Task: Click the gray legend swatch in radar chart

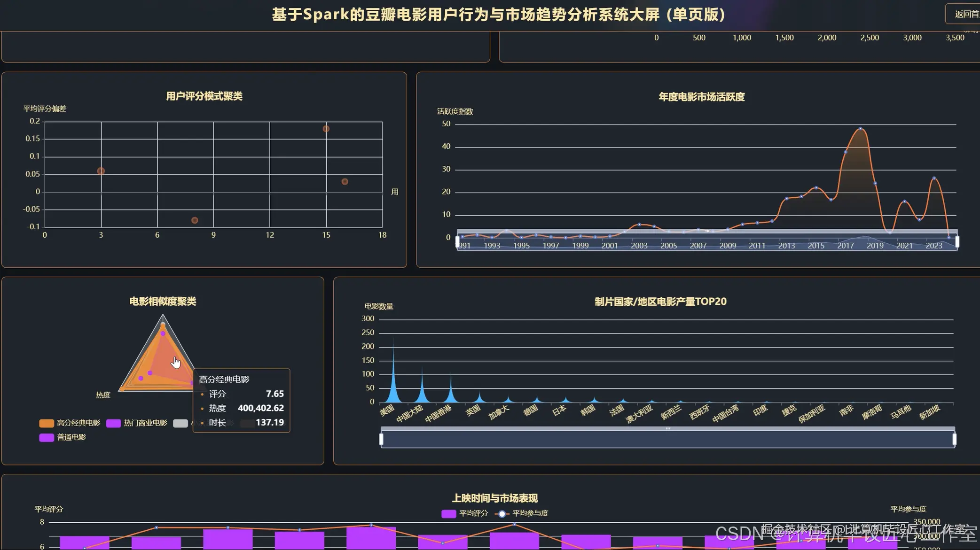Action: 180,423
